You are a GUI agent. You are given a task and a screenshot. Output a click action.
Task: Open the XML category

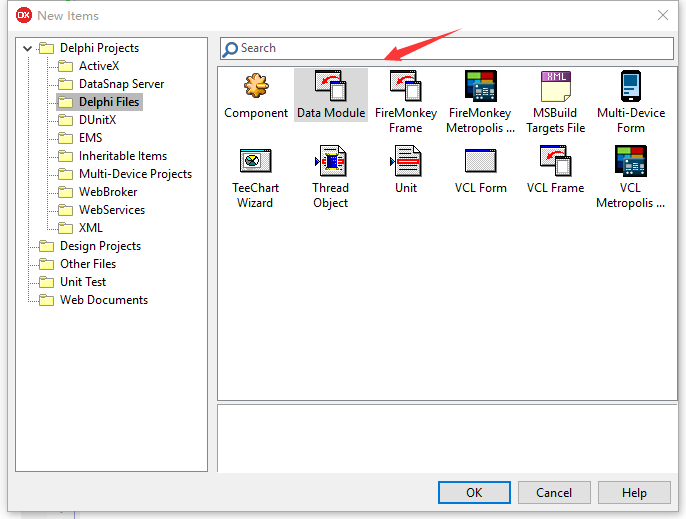pos(91,228)
